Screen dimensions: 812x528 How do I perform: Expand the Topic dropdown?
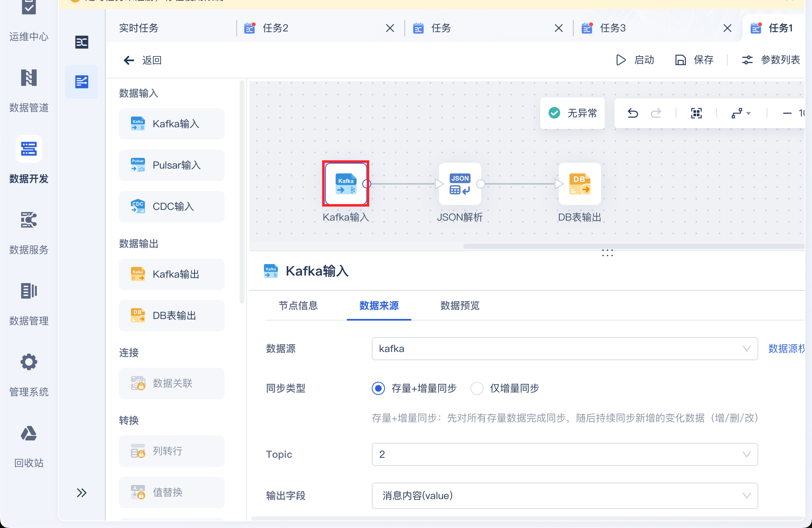(x=564, y=454)
